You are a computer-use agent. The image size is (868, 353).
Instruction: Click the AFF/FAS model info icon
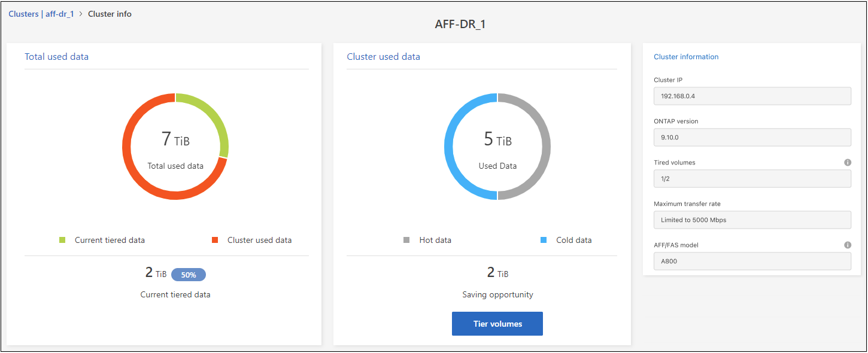pos(848,245)
